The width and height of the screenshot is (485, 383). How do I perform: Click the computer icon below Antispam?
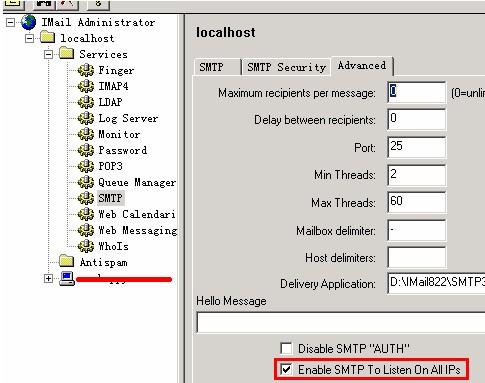(x=67, y=278)
